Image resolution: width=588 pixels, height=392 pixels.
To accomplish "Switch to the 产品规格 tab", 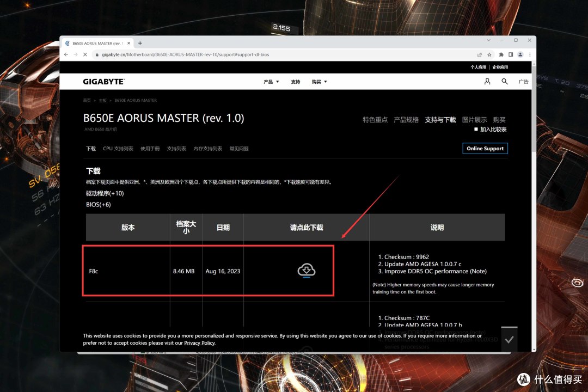I will click(x=406, y=120).
